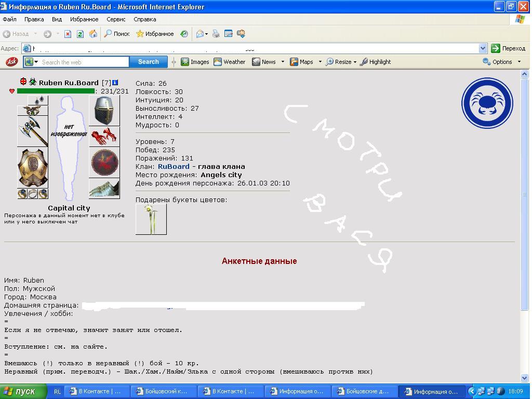Expand the Maps dropdown arrow

point(320,62)
